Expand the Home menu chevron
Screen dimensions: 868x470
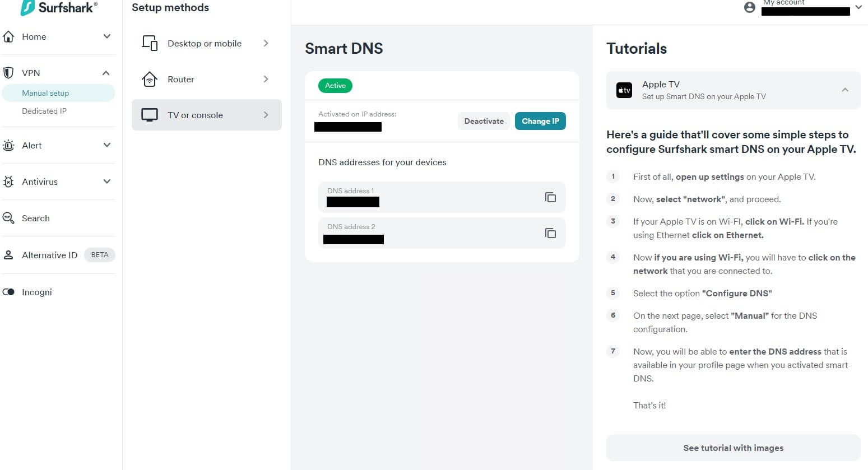point(107,36)
